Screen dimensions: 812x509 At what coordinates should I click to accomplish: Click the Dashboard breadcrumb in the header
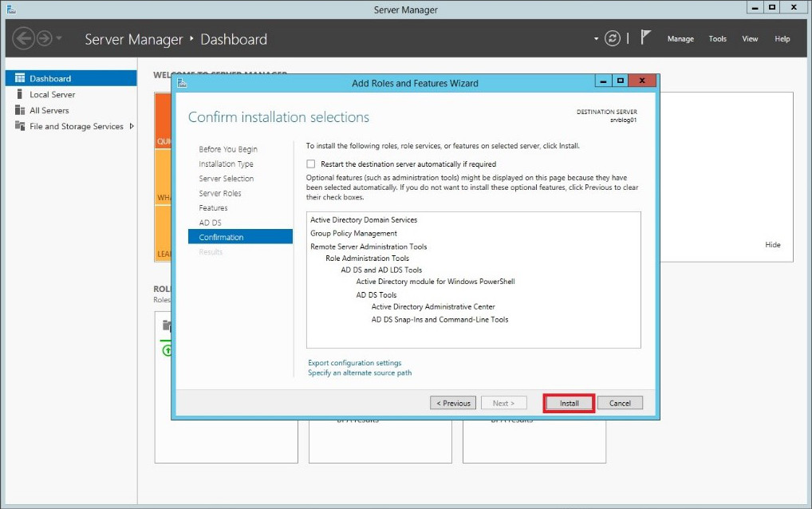[234, 39]
